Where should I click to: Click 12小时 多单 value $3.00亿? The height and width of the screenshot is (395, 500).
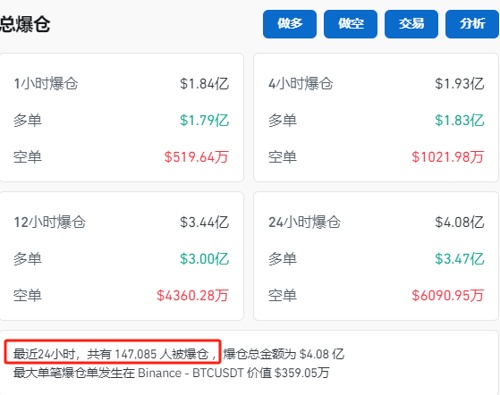pyautogui.click(x=204, y=259)
